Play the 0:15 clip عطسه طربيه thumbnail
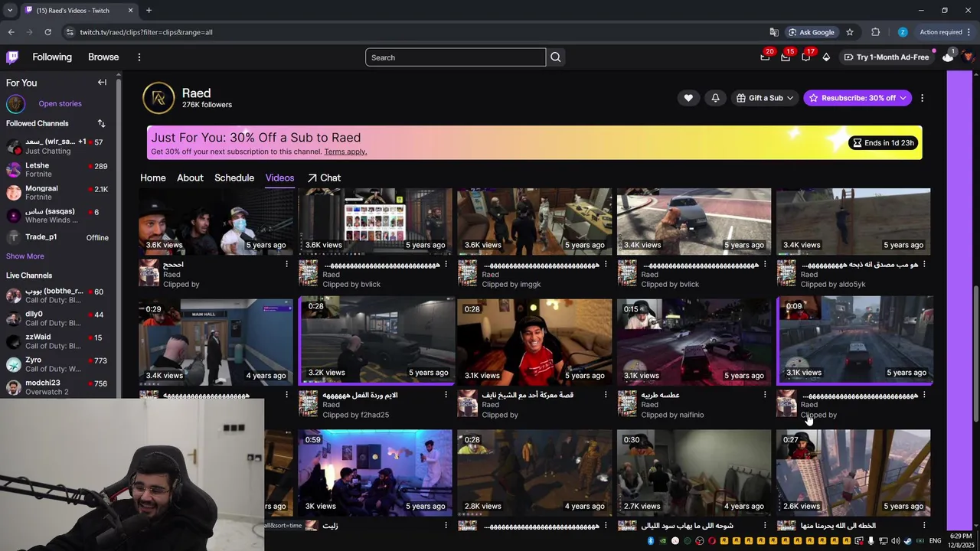The width and height of the screenshot is (980, 551). 694,341
